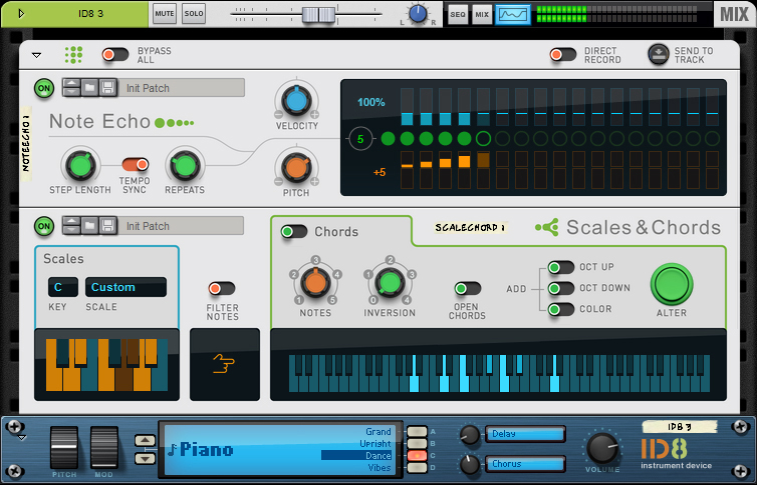The height and width of the screenshot is (485, 757).
Task: Open the Scale dropdown showing Custom
Action: pyautogui.click(x=125, y=287)
